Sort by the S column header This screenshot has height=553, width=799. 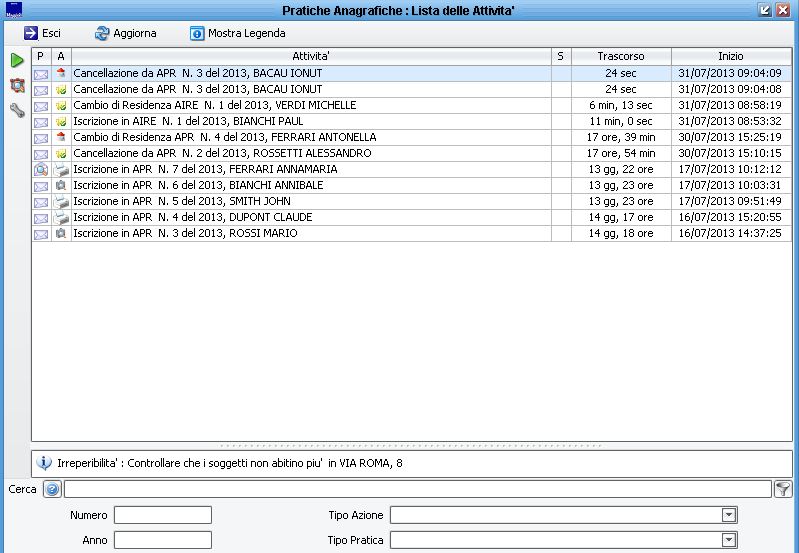[561, 56]
